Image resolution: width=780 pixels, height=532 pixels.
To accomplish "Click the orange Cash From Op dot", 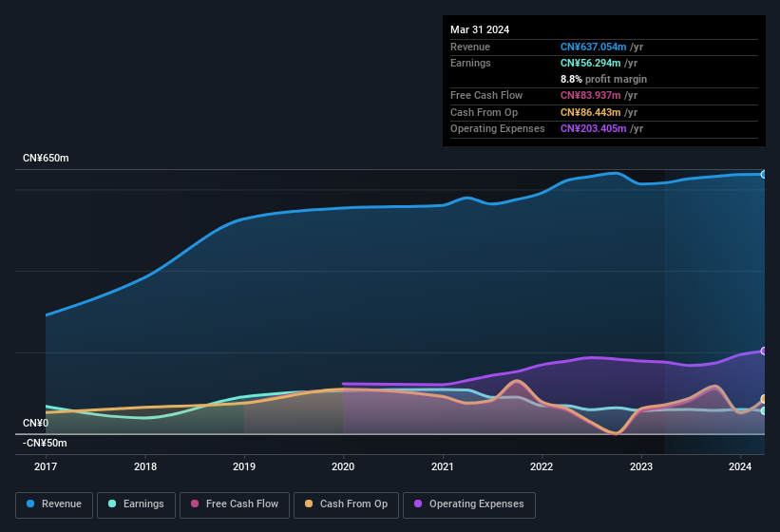I will click(x=309, y=503).
